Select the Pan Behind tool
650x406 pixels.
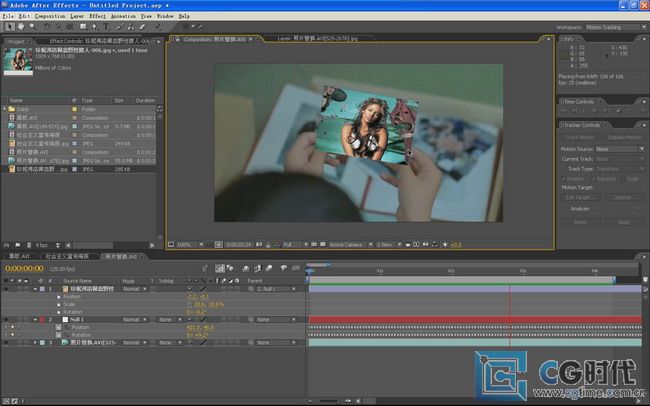tap(70, 27)
